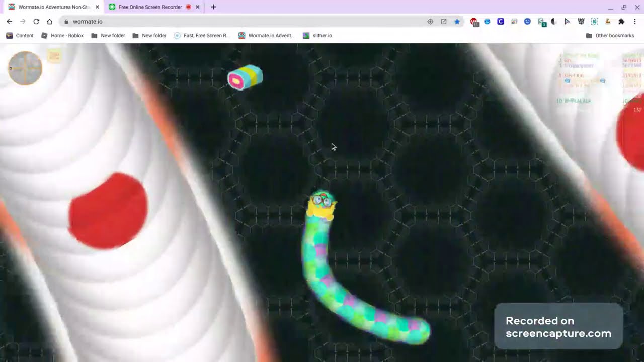Open the Transformers mask extension icon
644x362 pixels.
(x=581, y=22)
